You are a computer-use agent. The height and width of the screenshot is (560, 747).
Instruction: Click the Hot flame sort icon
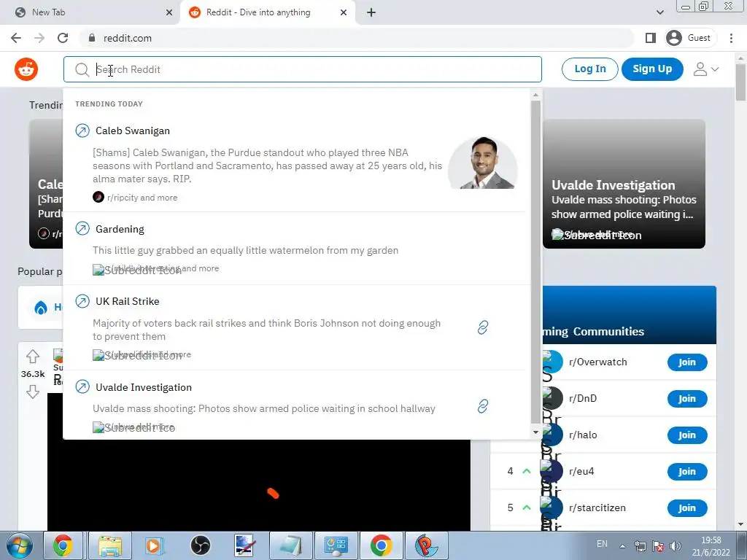coord(41,308)
